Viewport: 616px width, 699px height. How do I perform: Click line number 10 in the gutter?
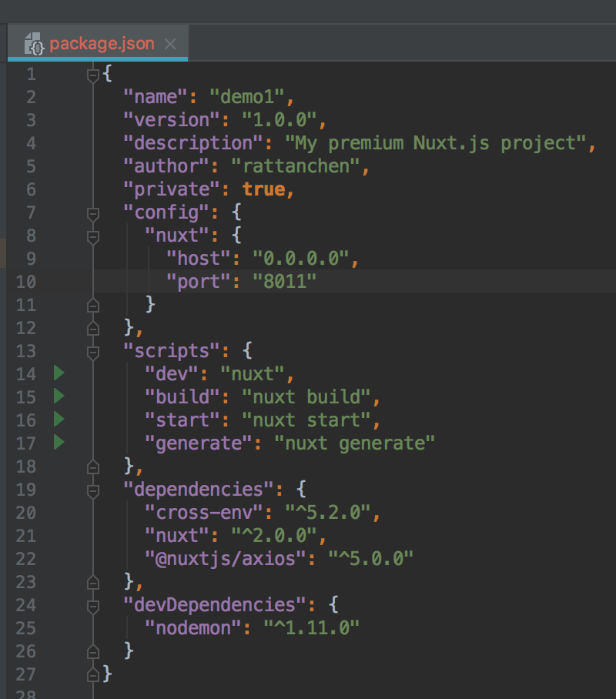tap(26, 282)
